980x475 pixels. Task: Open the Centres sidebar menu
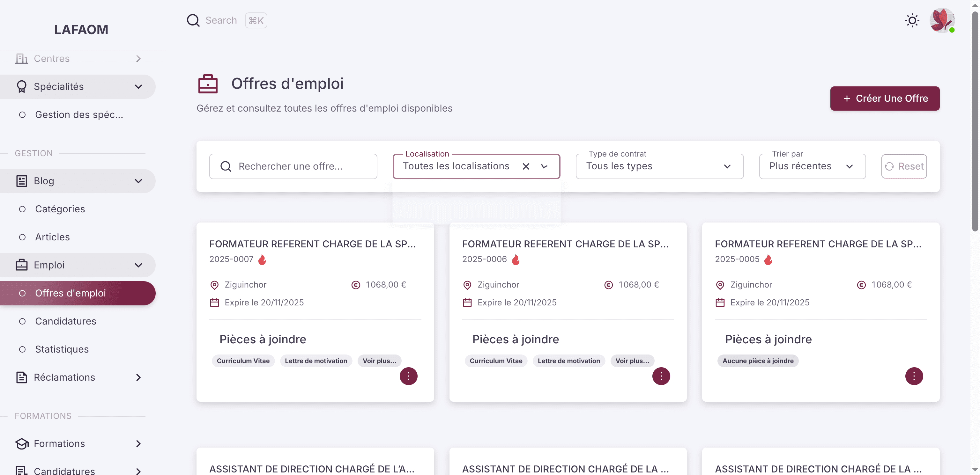pyautogui.click(x=78, y=59)
